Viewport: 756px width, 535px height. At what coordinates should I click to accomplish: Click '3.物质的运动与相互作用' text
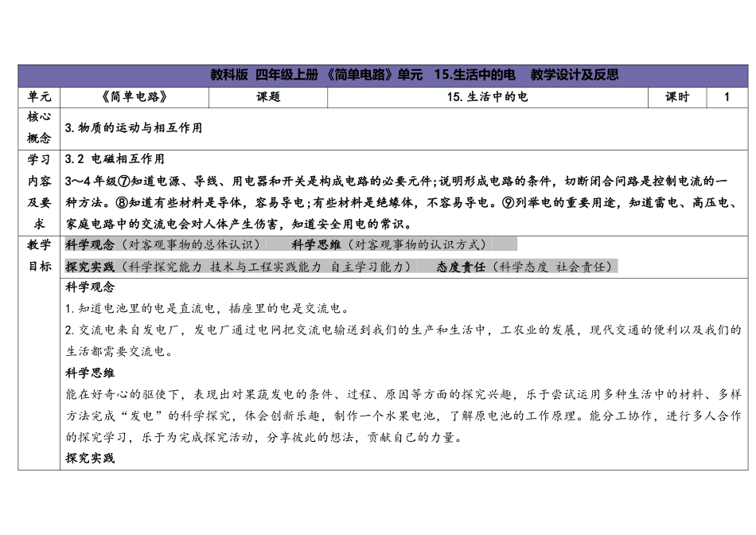coord(134,128)
